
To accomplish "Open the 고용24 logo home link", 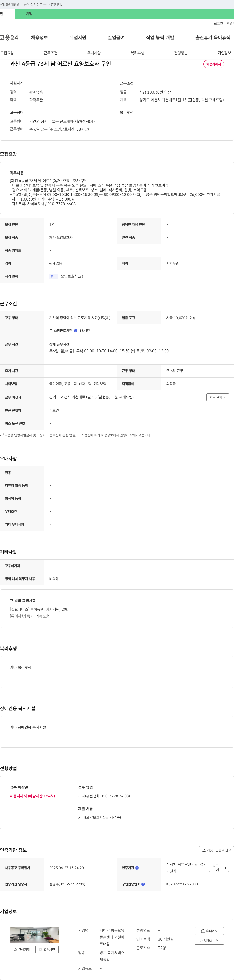I will (x=9, y=38).
